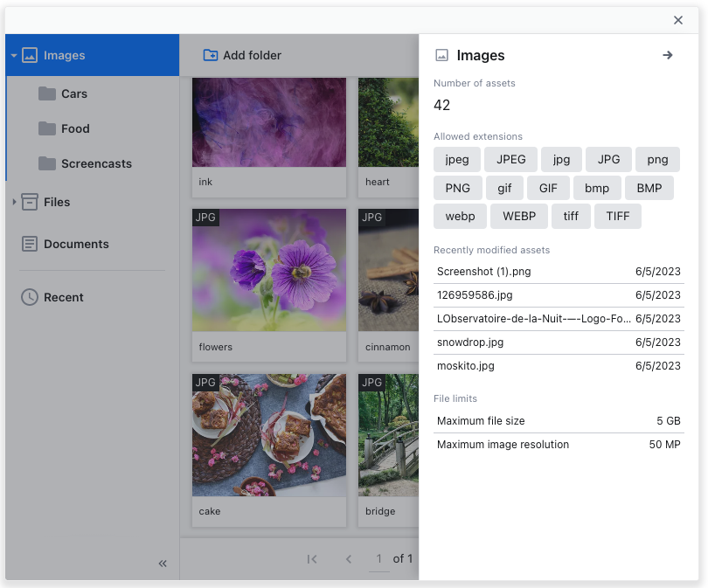Collapse the Images tree node

point(14,55)
